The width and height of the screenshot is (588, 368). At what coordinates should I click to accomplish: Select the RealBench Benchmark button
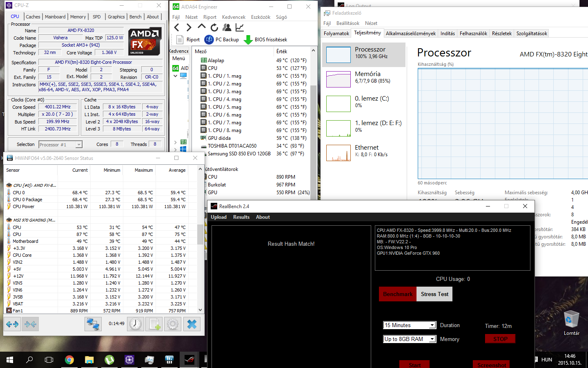(398, 294)
